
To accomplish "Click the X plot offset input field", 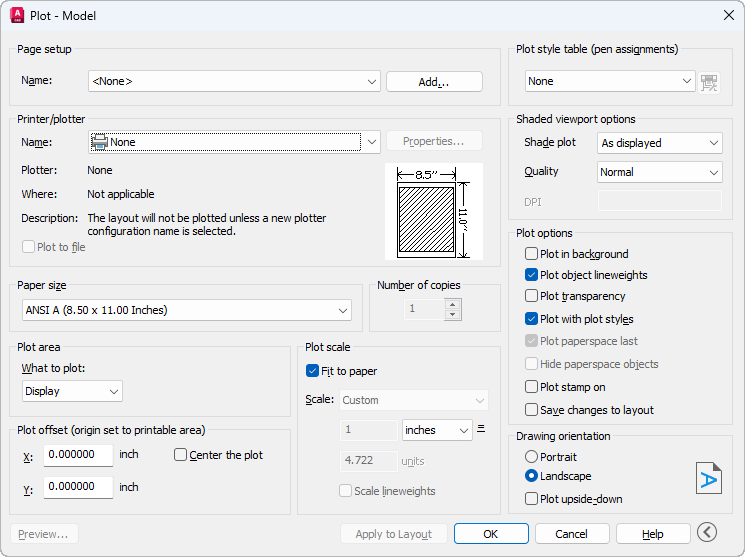I will (79, 456).
